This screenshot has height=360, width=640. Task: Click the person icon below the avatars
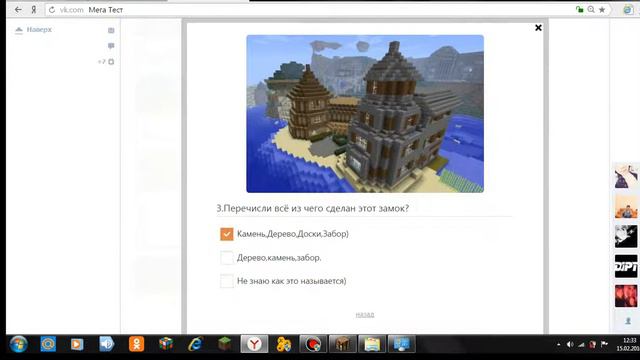[628, 322]
